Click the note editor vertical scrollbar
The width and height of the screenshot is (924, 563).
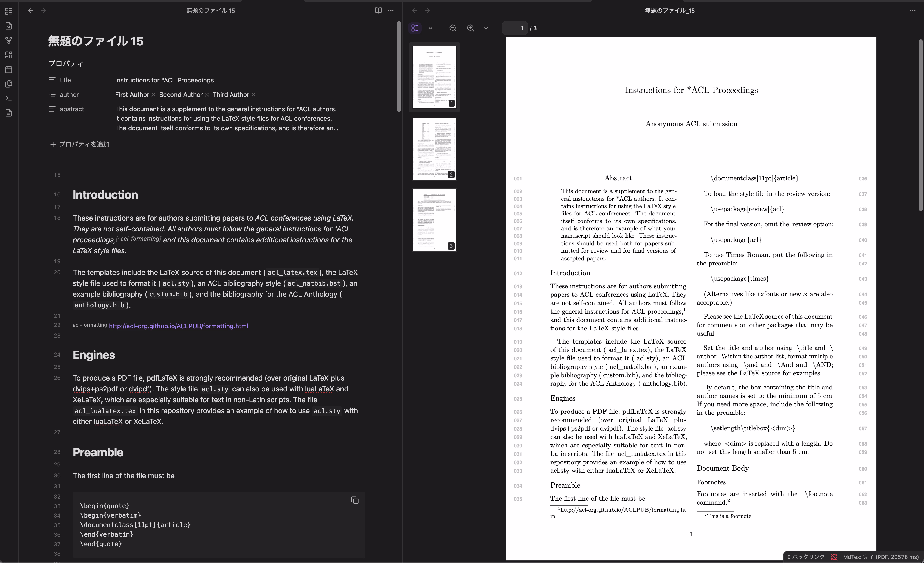pos(399,66)
